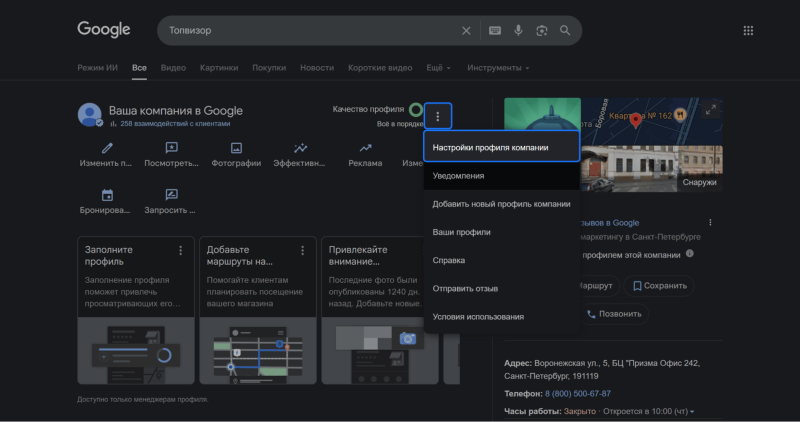The width and height of the screenshot is (800, 422).
Task: Open the Режим ИИ tab
Action: (x=97, y=68)
